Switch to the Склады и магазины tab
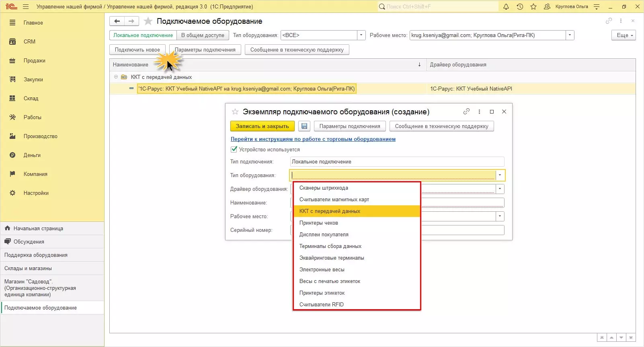644x347 pixels. 52,268
